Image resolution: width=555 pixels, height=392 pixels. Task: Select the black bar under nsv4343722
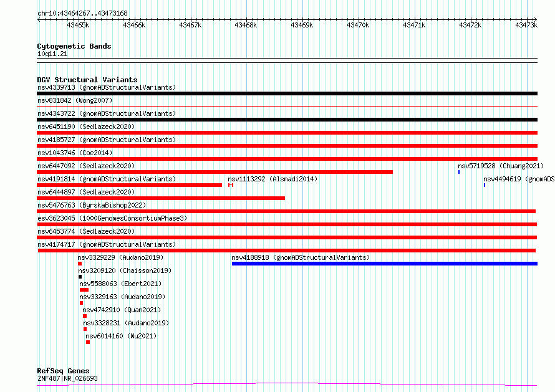tap(287, 120)
